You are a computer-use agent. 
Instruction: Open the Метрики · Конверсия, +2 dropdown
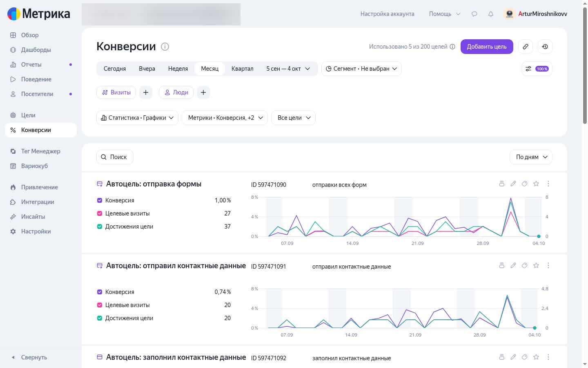225,118
